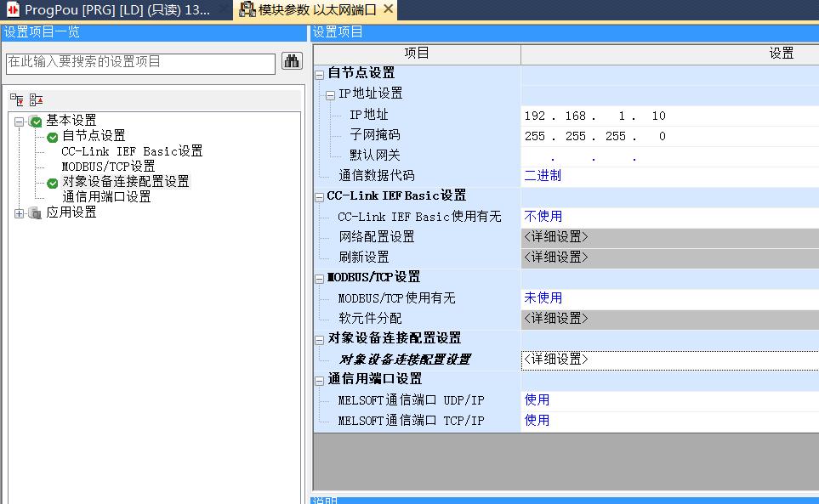Click the collapse-all tree icon
Image resolution: width=819 pixels, height=504 pixels.
click(x=36, y=99)
